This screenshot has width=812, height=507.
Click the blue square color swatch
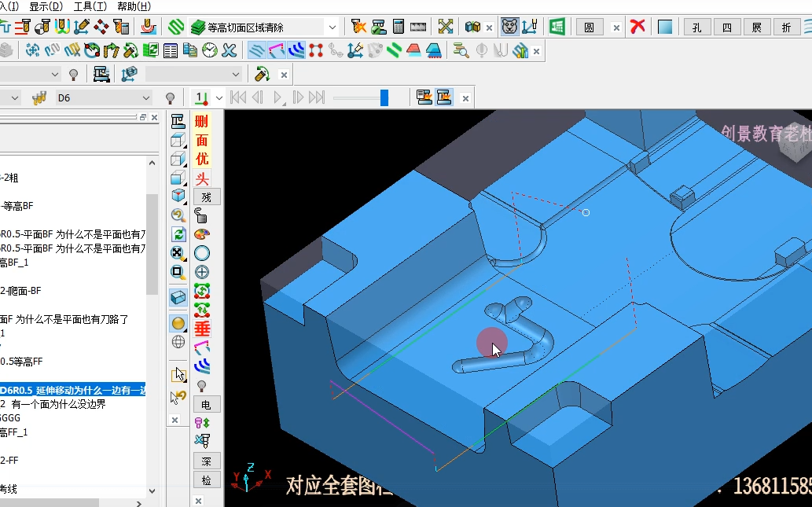(665, 27)
